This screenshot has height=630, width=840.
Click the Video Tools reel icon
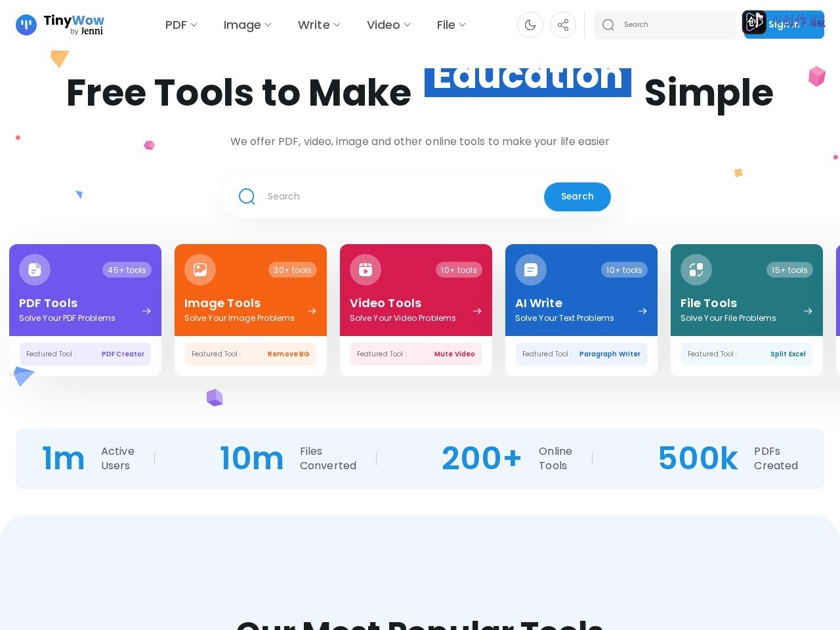[x=366, y=270]
